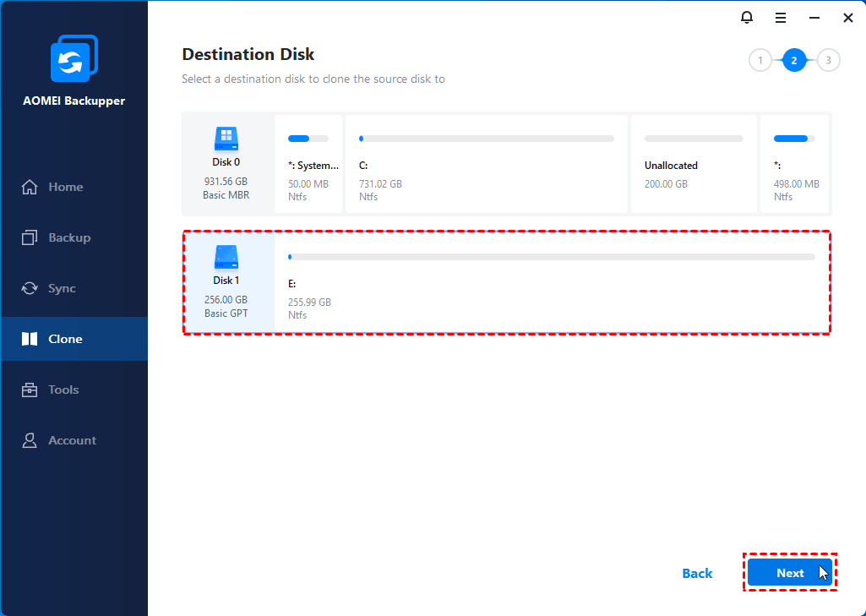Click the 498.00 MB partition usage bar
This screenshot has width=866, height=616.
click(791, 139)
